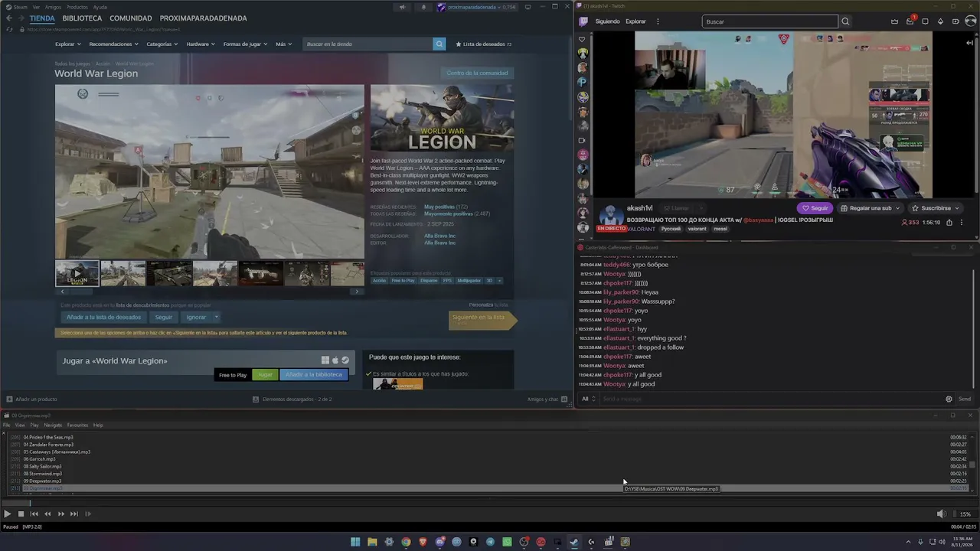
Task: Open stream options three-dot menu
Action: [962, 223]
